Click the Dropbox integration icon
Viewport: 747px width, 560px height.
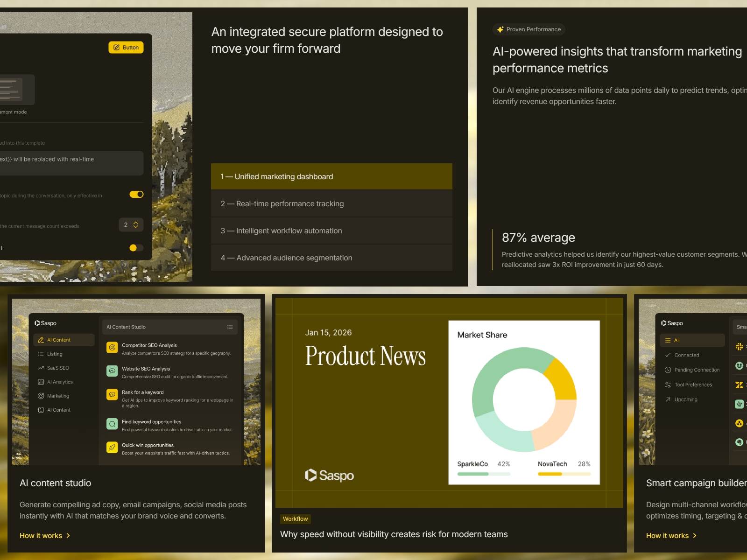[x=739, y=366]
